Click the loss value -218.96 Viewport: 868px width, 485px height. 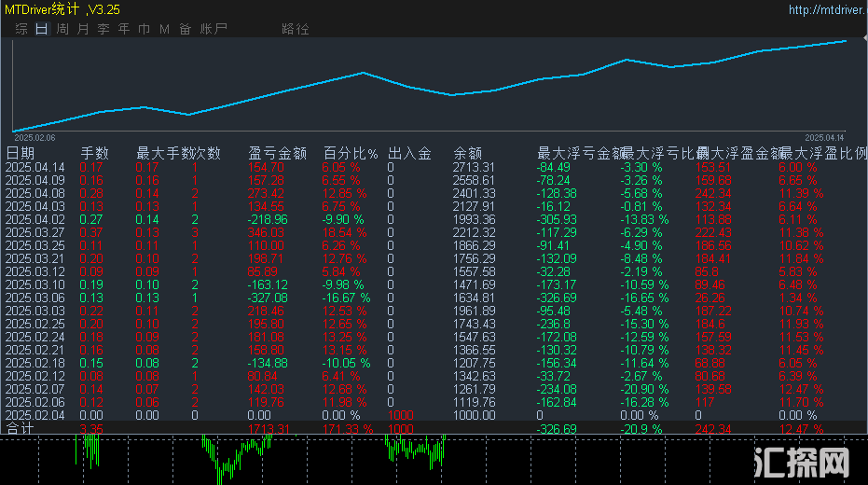pos(268,219)
